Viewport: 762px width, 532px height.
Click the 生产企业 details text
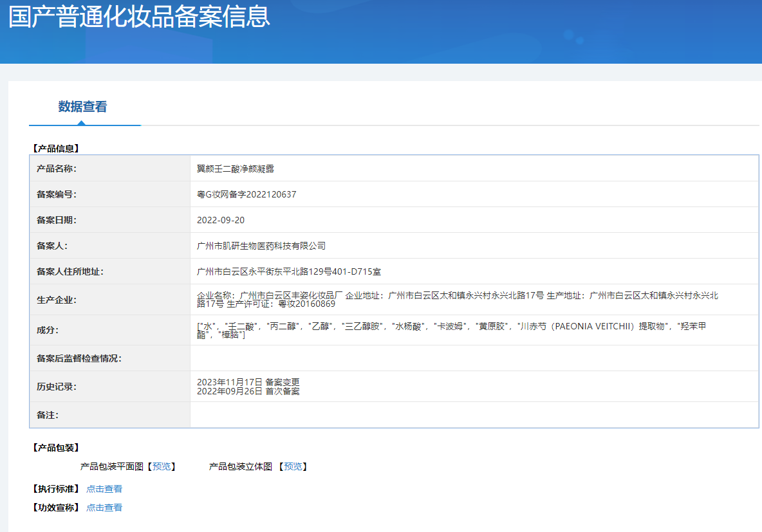coord(457,299)
